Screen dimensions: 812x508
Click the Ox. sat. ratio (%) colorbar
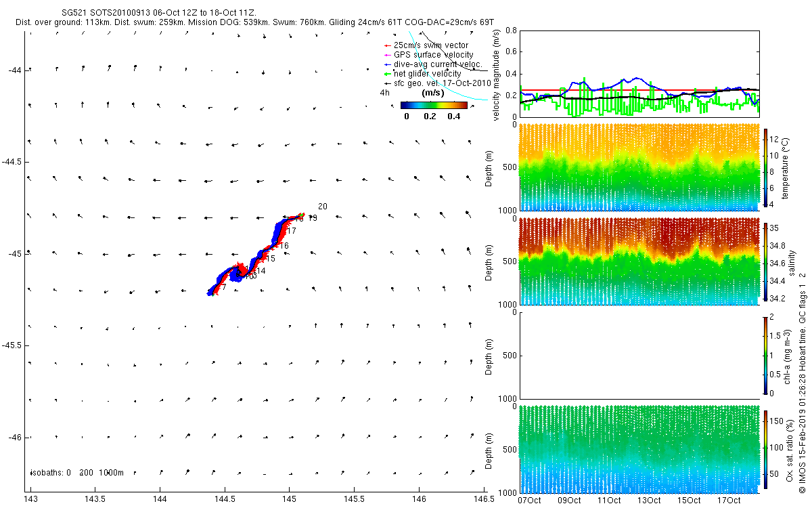point(766,448)
